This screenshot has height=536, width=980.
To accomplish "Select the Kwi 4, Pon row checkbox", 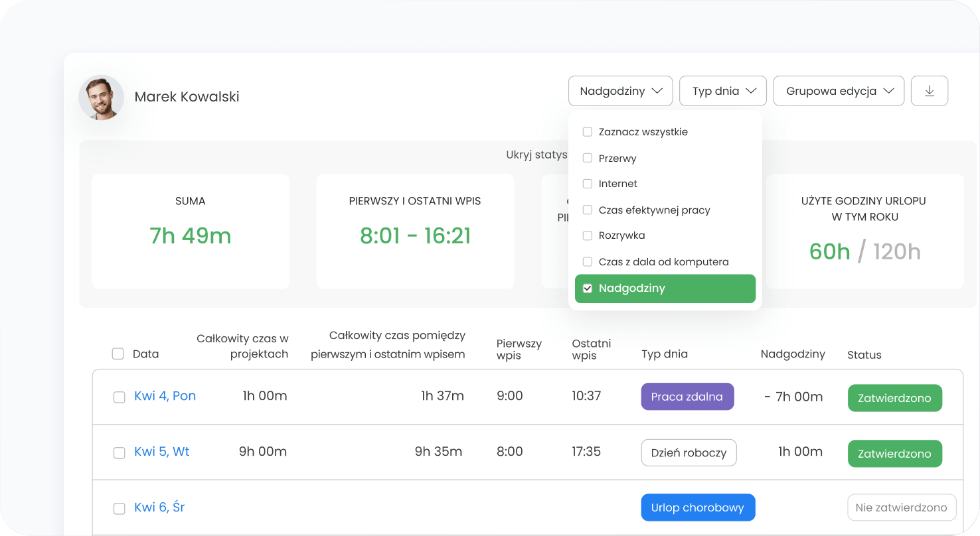I will tap(119, 397).
